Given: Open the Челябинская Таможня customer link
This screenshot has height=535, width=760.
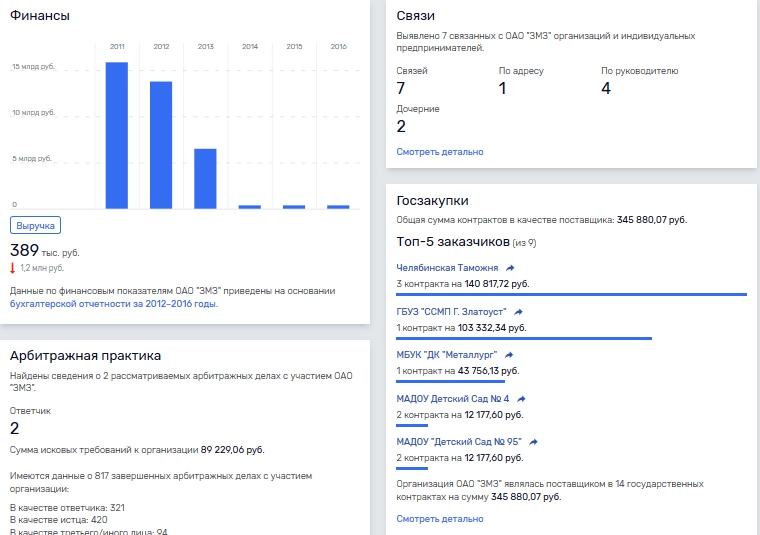Looking at the screenshot, I should click(x=447, y=268).
